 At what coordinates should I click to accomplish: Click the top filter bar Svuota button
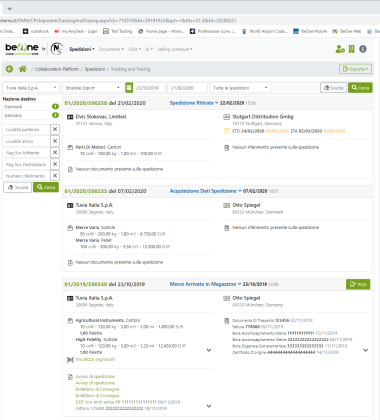(x=333, y=88)
